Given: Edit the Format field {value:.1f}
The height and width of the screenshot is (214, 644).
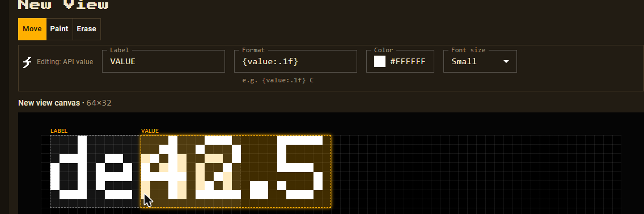Looking at the screenshot, I should [295, 61].
